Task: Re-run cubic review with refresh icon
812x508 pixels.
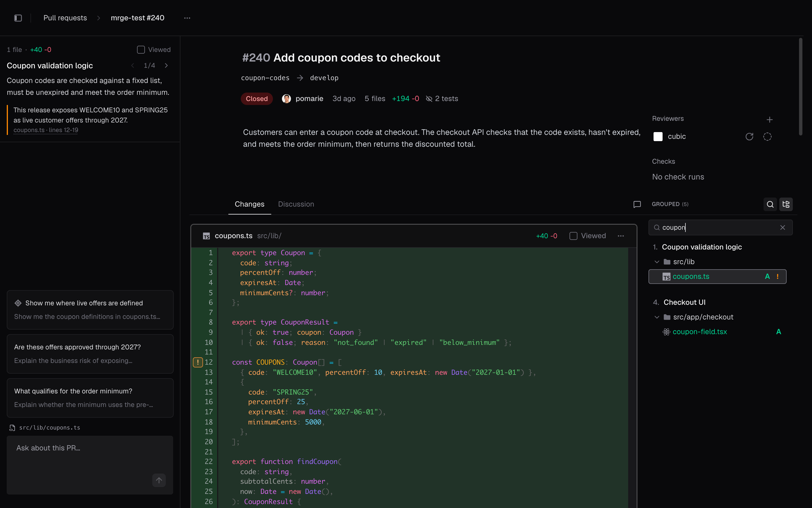Action: point(749,136)
